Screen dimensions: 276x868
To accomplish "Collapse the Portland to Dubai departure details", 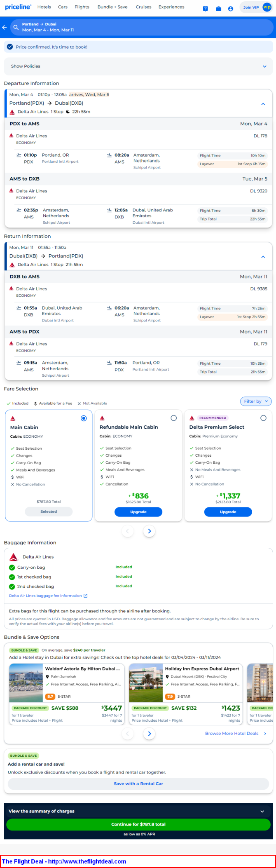I will (x=263, y=104).
